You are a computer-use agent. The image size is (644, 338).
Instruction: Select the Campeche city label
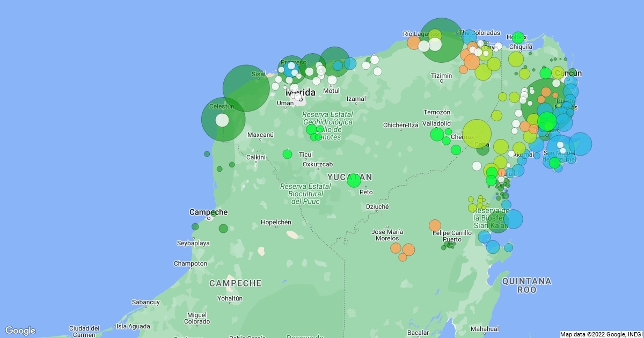point(209,212)
